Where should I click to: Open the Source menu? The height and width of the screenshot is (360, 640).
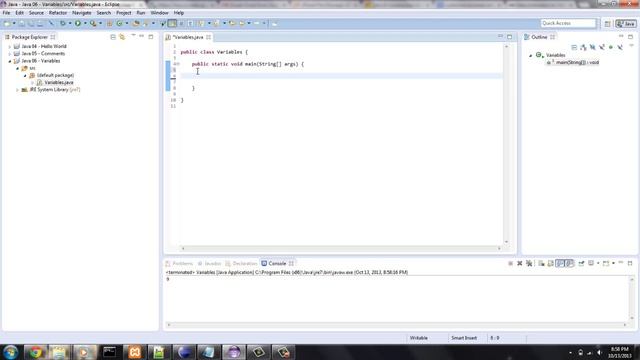coord(36,13)
